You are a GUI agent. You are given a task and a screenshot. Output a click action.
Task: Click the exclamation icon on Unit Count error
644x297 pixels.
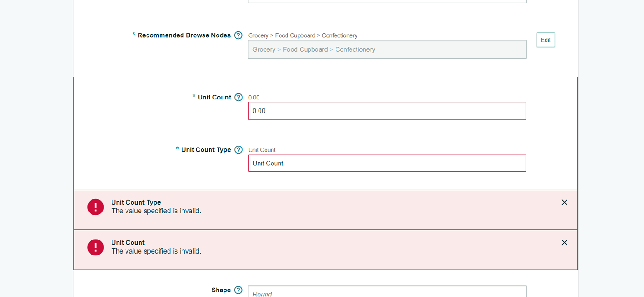click(x=95, y=247)
